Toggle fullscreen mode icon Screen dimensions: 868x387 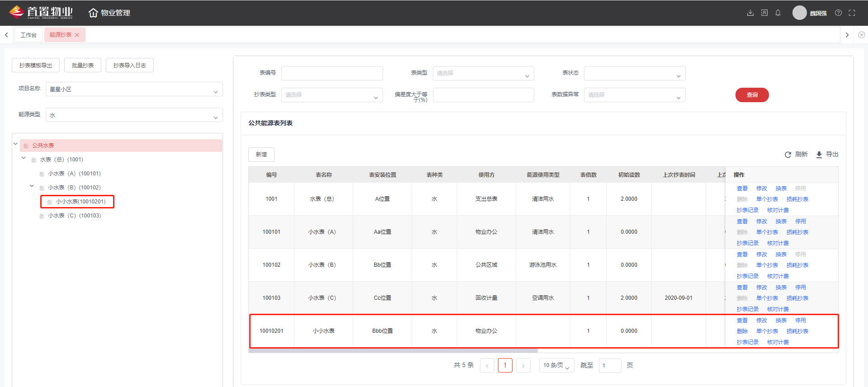[x=852, y=13]
